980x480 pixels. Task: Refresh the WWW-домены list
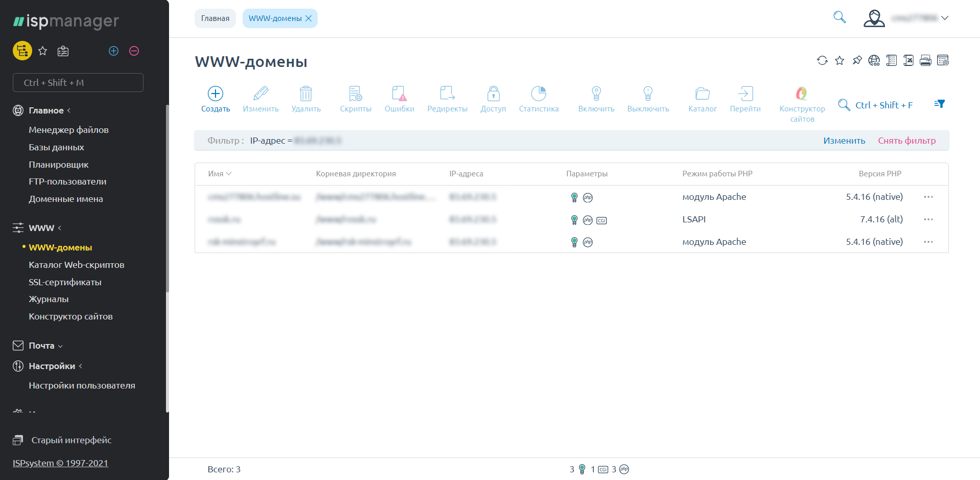[822, 60]
